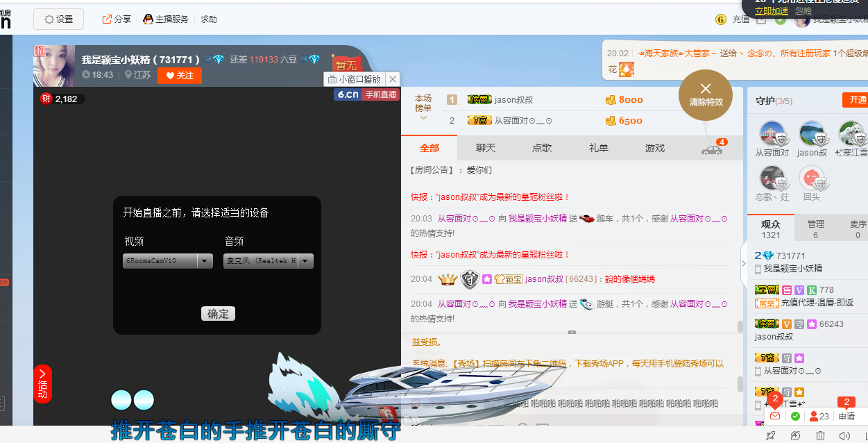Click the streamer avatar next to 我是颖宝小妖精
Viewport: 868px width, 443px height.
(x=54, y=66)
